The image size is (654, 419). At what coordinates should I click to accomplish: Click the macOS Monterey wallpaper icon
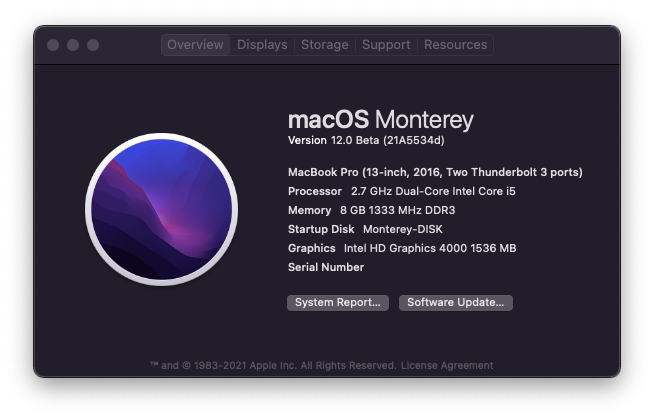point(162,209)
